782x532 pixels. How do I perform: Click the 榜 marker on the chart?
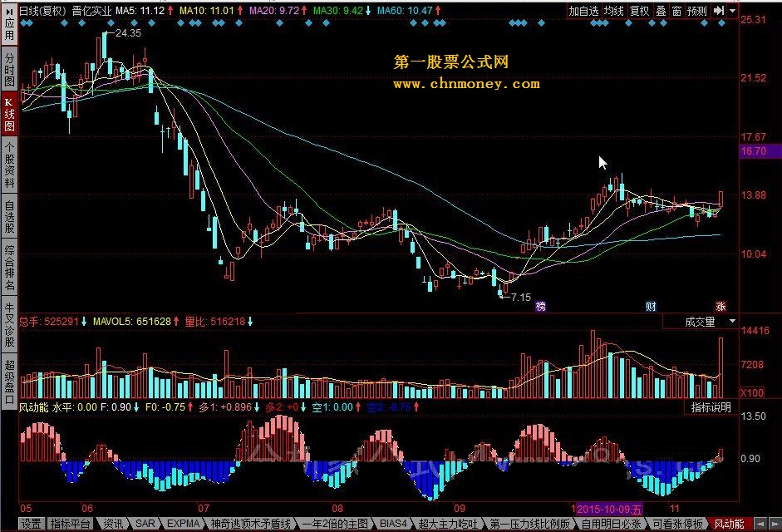[x=541, y=307]
